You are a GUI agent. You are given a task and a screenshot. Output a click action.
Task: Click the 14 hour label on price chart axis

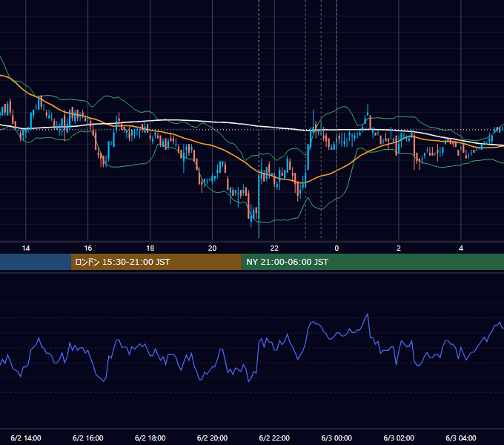point(26,248)
